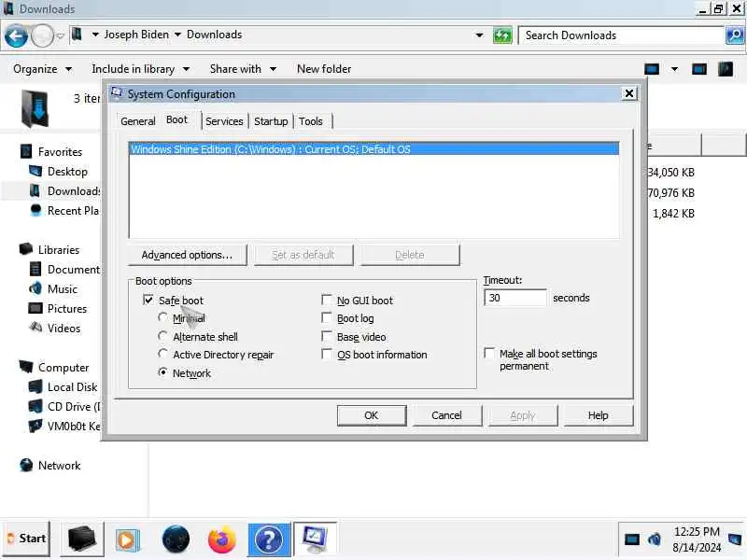
Task: Select the Minimal safe boot radio option
Action: (x=162, y=317)
